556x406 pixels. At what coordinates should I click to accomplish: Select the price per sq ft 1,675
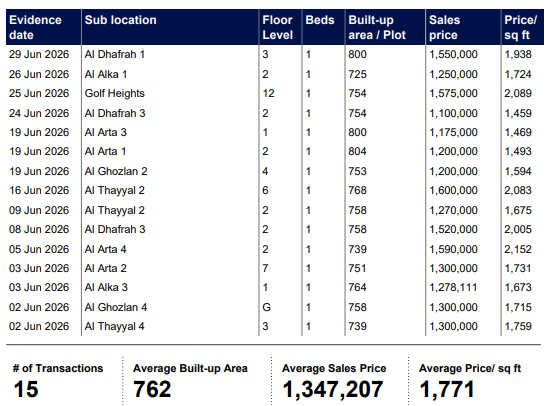point(518,210)
